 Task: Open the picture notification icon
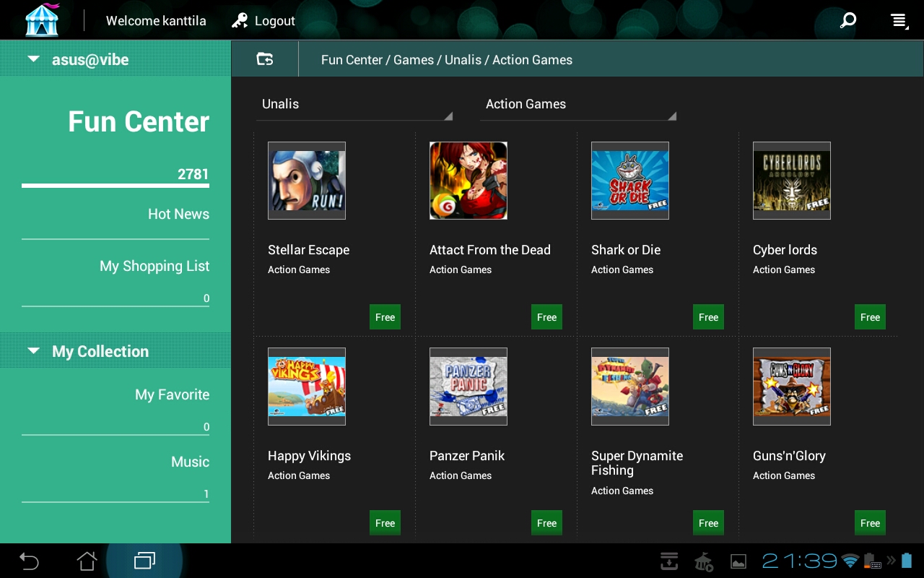click(738, 561)
